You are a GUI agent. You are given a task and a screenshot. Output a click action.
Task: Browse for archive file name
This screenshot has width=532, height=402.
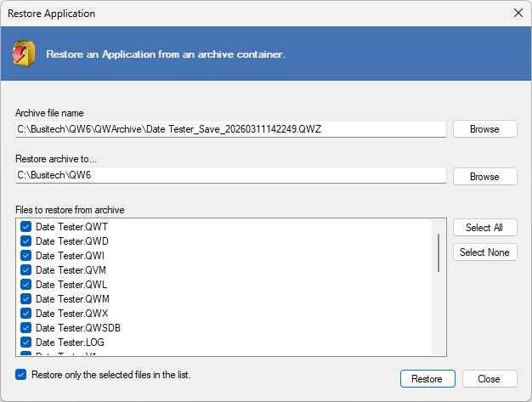485,129
